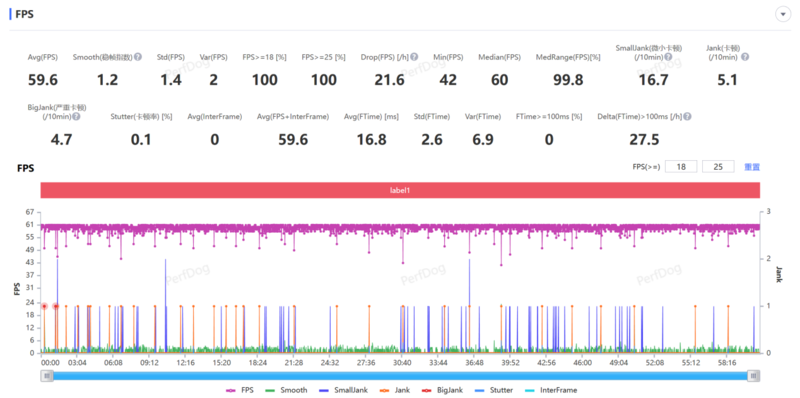Click the first red BigJank marker at 00:00
Image resolution: width=800 pixels, height=398 pixels.
tap(44, 306)
